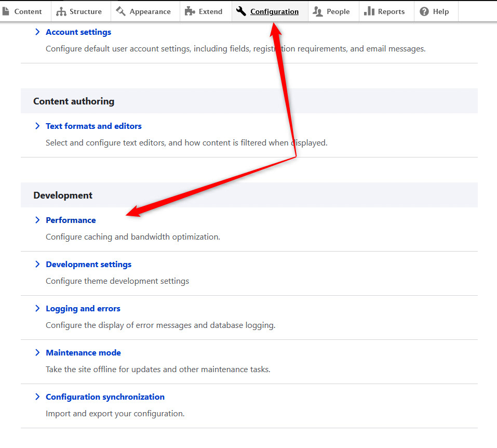Expand the chevron beside Account settings
The height and width of the screenshot is (448, 497).
pos(37,32)
